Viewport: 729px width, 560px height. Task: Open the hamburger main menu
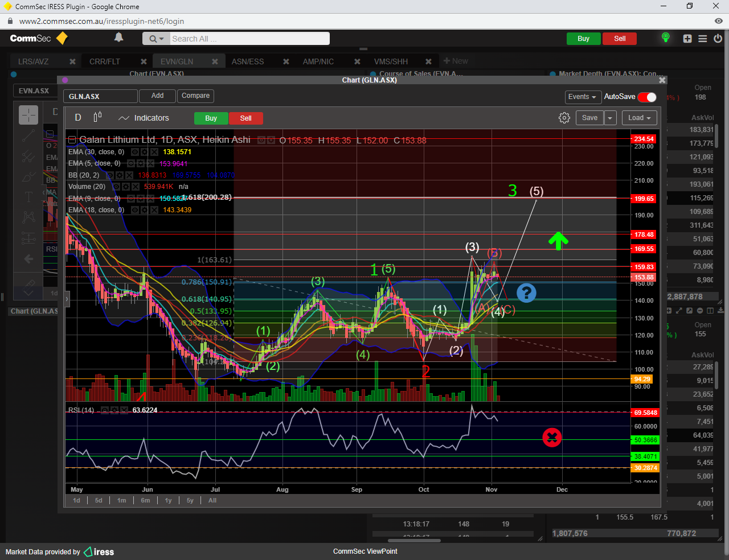[x=703, y=39]
